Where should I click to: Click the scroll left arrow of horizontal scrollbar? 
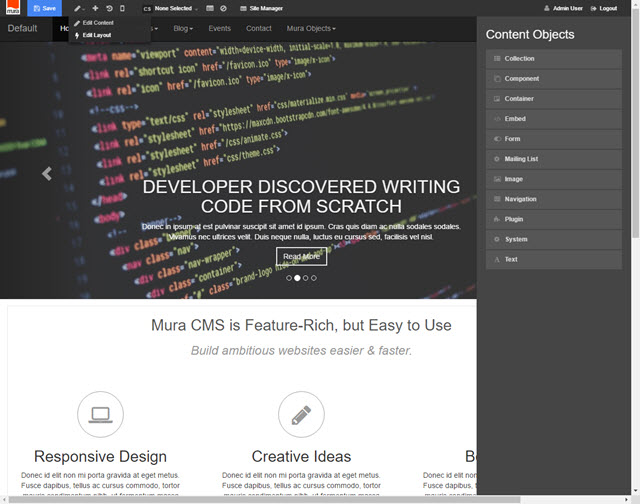coord(4,500)
